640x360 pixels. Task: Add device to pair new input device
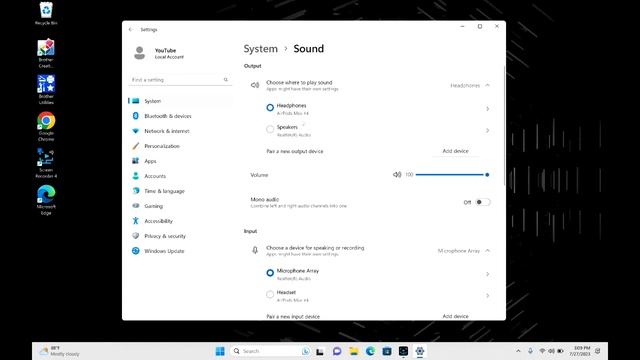point(456,316)
